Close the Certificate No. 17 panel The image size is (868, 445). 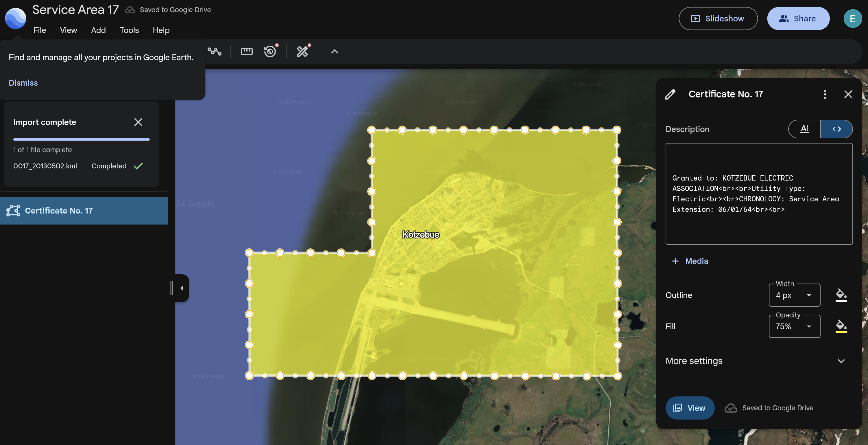point(848,94)
